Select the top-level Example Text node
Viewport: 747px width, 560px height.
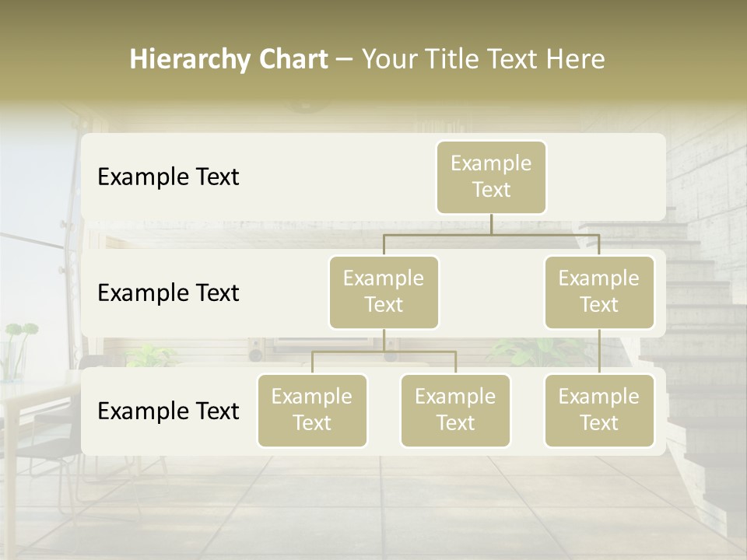coord(491,177)
